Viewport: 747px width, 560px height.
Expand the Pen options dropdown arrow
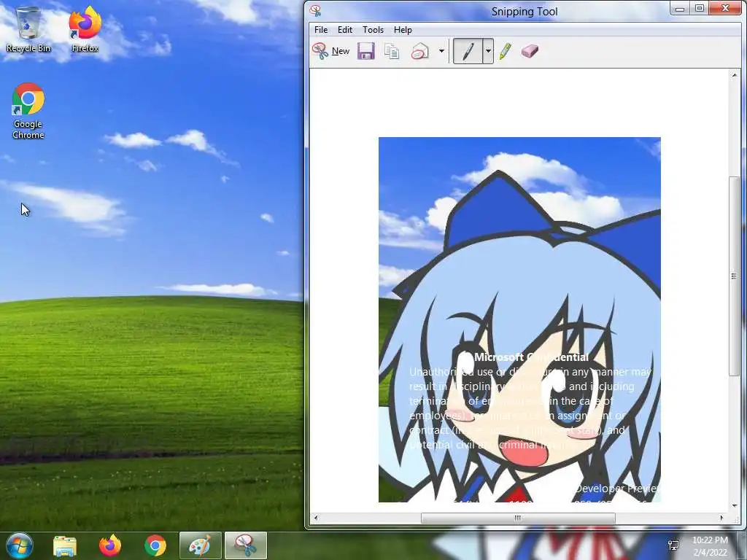tap(488, 51)
